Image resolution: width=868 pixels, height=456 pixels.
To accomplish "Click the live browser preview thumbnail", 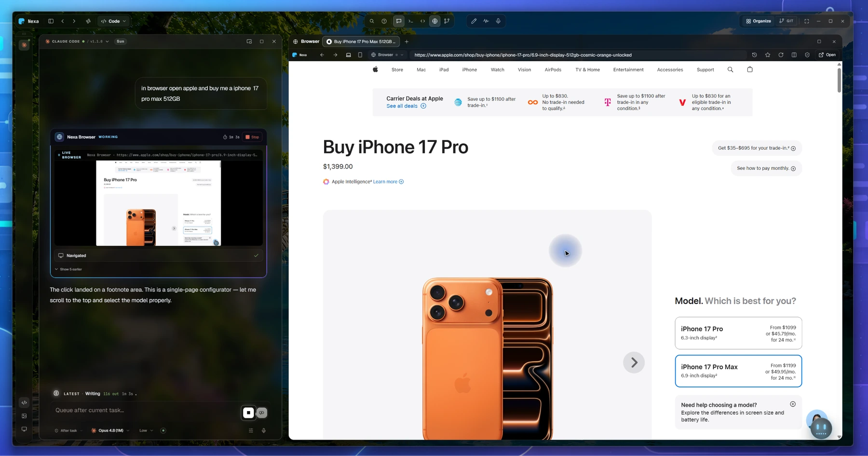I will point(159,203).
